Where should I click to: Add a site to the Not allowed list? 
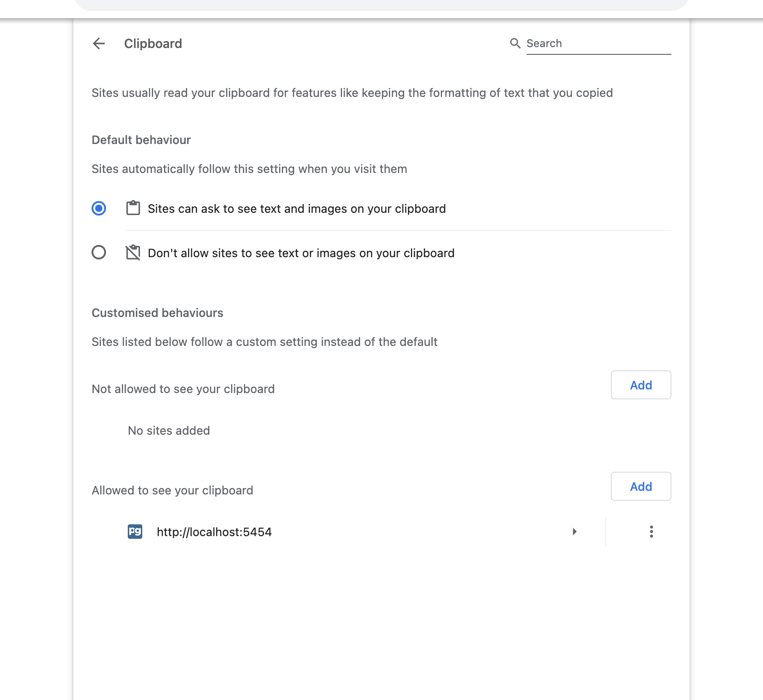[641, 385]
